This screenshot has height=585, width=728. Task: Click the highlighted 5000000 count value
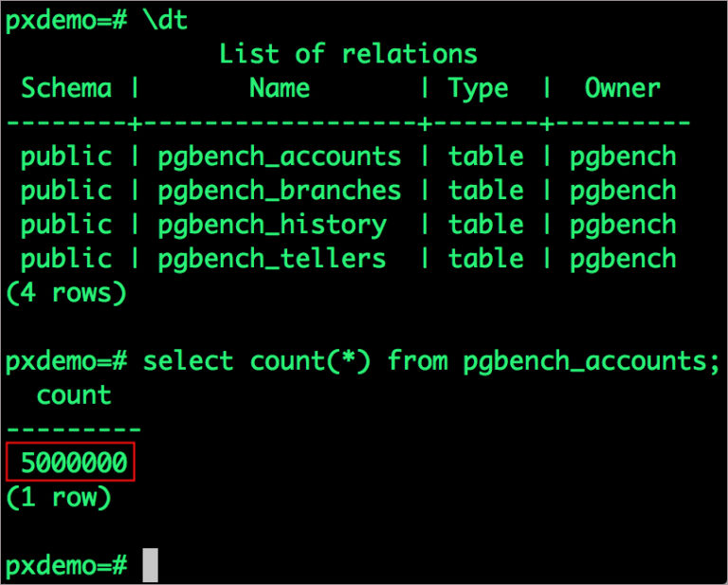tap(74, 463)
